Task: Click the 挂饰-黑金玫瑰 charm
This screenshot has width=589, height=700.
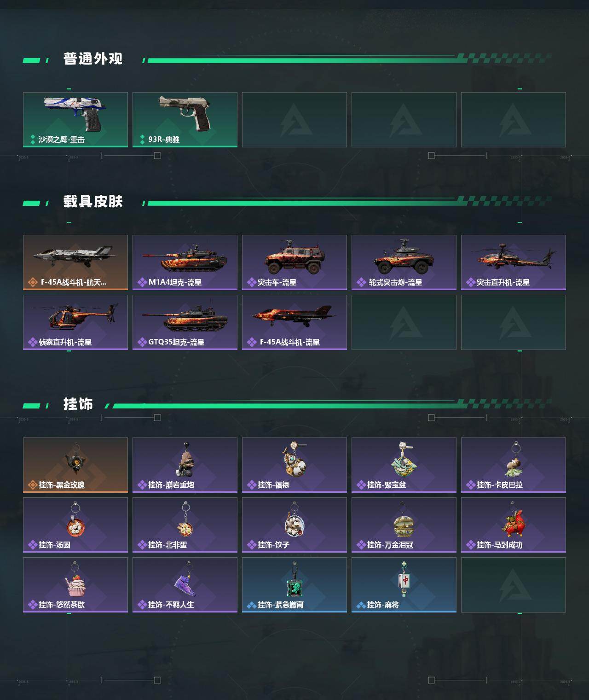Action: coord(75,465)
